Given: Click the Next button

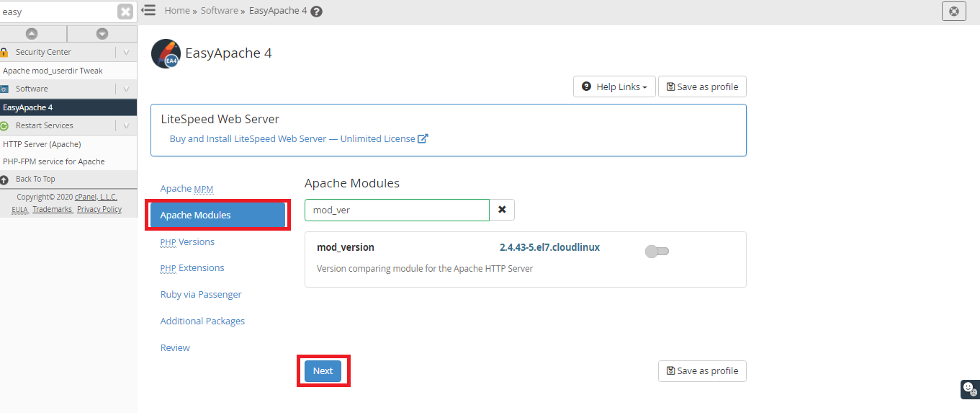Looking at the screenshot, I should click(323, 370).
